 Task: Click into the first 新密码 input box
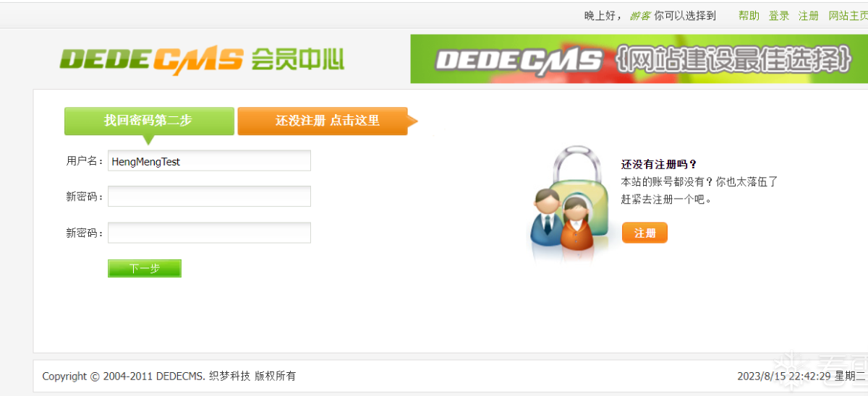(210, 197)
